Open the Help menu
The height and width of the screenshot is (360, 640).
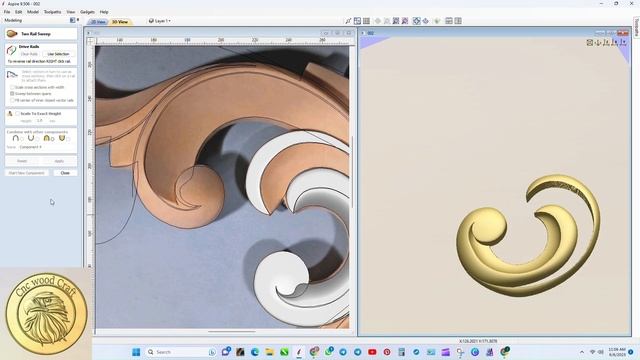(104, 12)
